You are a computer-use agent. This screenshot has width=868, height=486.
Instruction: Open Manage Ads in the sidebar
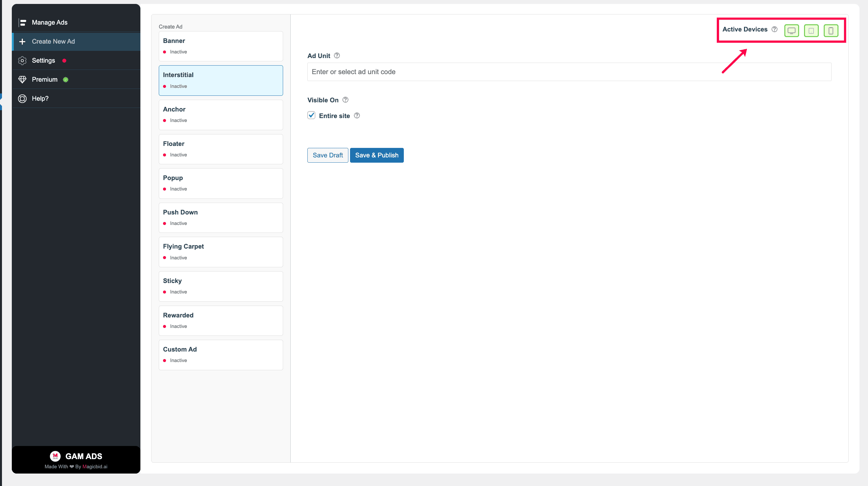click(76, 23)
